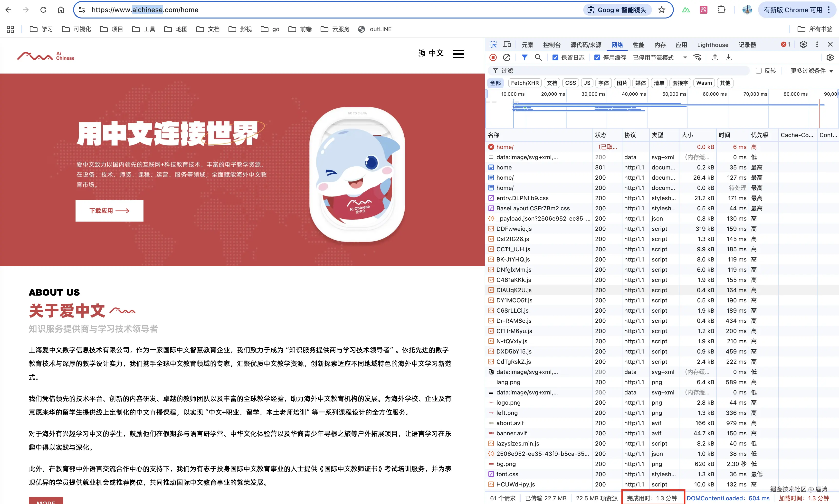Click the import HAR upload icon

pyautogui.click(x=715, y=57)
